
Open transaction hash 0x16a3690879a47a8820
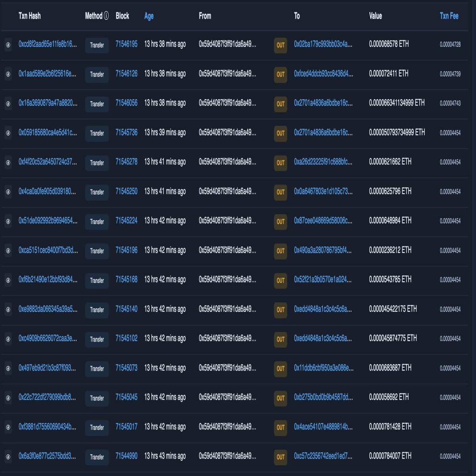pyautogui.click(x=48, y=103)
